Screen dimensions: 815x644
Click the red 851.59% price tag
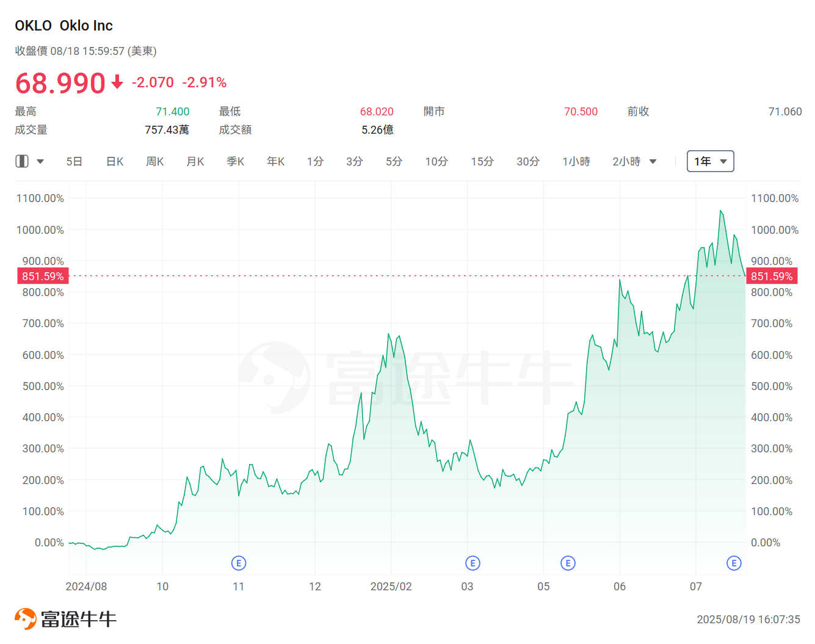[42, 276]
